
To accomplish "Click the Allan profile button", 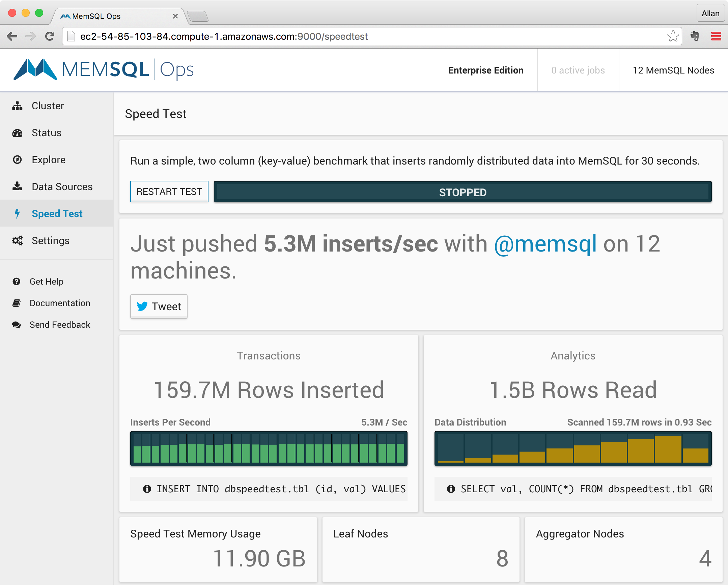I will 710,13.
